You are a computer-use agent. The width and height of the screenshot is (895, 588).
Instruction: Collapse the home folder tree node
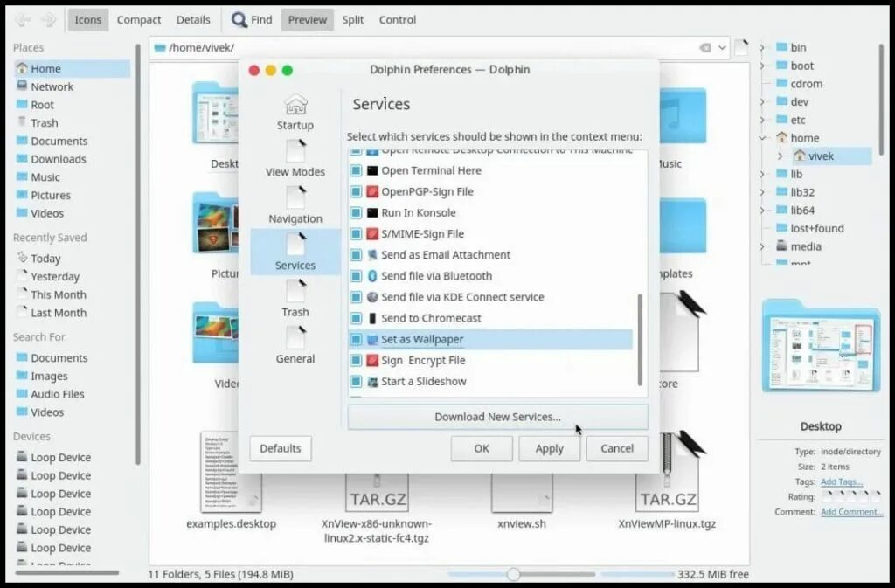click(762, 138)
